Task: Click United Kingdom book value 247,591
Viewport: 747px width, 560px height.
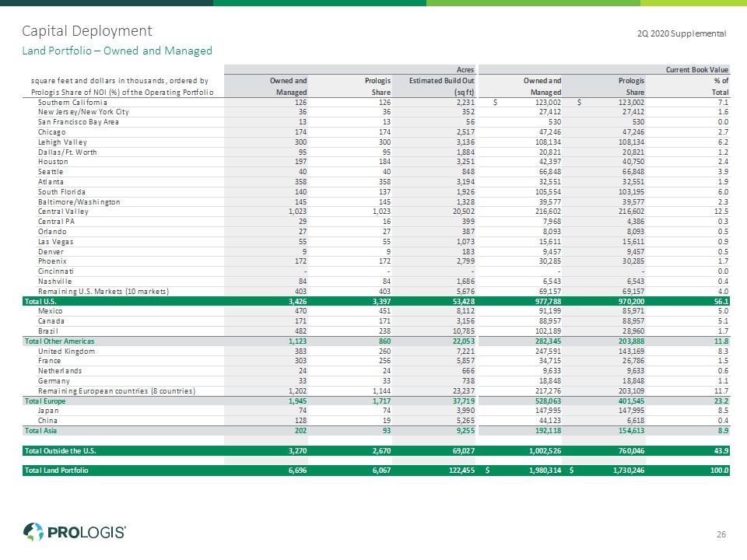Action: click(549, 352)
